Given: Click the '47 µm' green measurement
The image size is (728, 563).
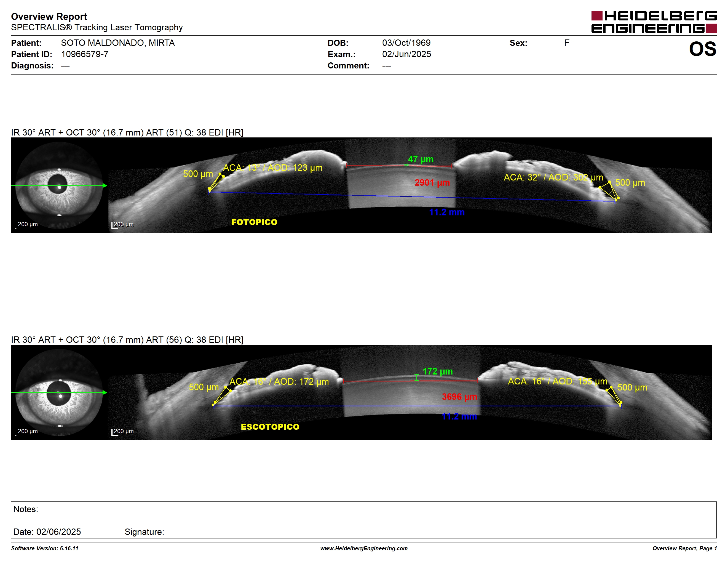Looking at the screenshot, I should pos(421,159).
